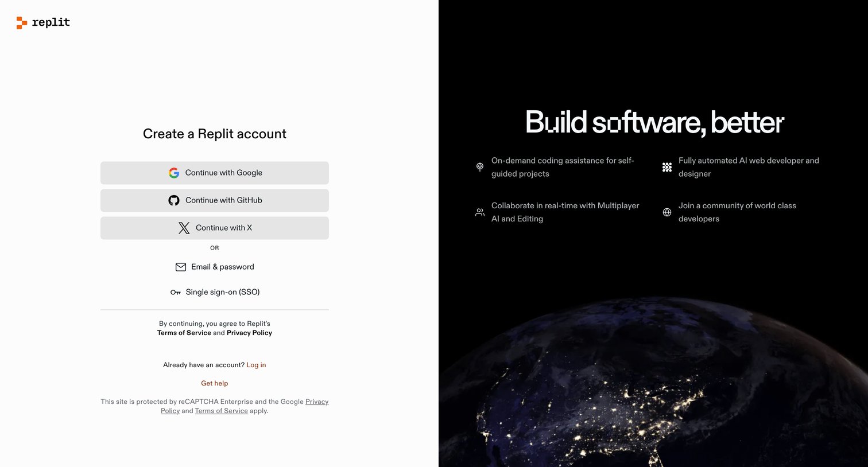The image size is (868, 467).
Task: Click the SSO key icon
Action: pyautogui.click(x=176, y=293)
